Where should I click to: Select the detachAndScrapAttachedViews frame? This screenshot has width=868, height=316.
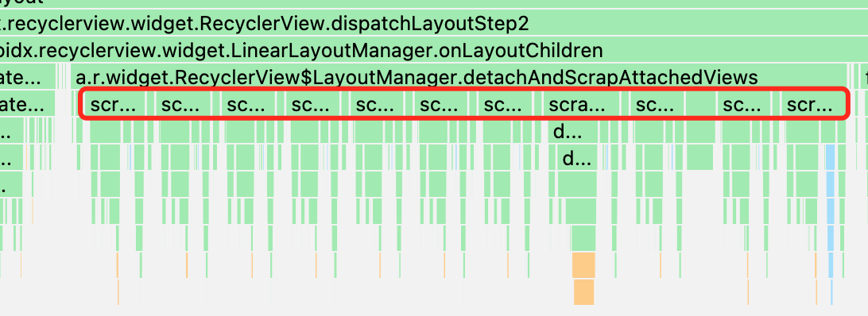pos(459,77)
